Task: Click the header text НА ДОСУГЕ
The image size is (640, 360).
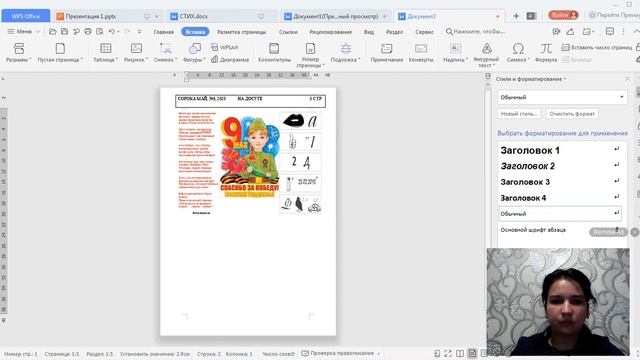Action: [x=250, y=99]
